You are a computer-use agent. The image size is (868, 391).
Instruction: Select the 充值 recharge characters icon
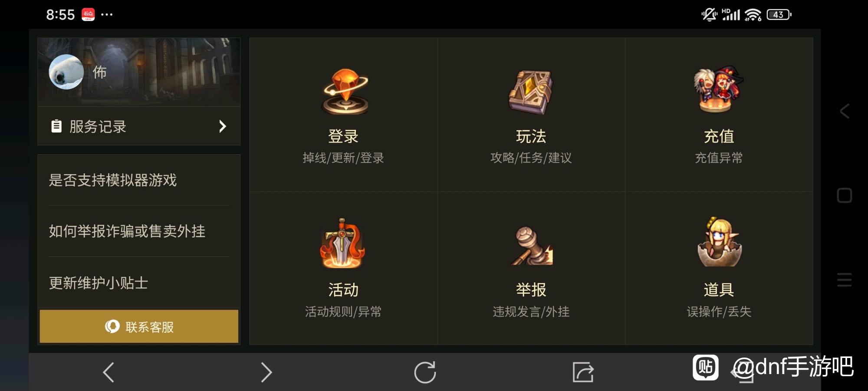tap(718, 90)
